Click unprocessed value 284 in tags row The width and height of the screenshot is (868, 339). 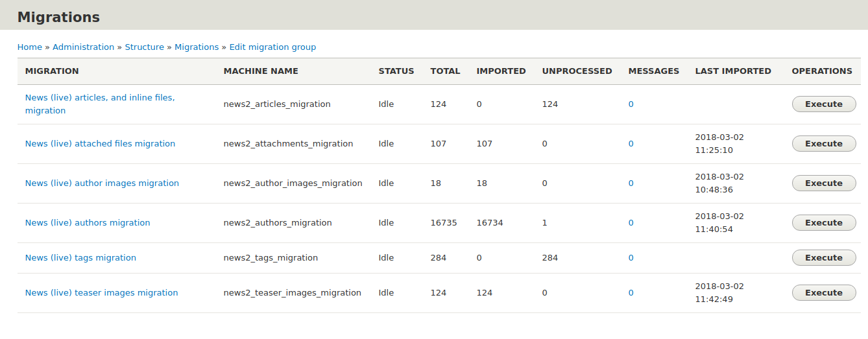(550, 258)
